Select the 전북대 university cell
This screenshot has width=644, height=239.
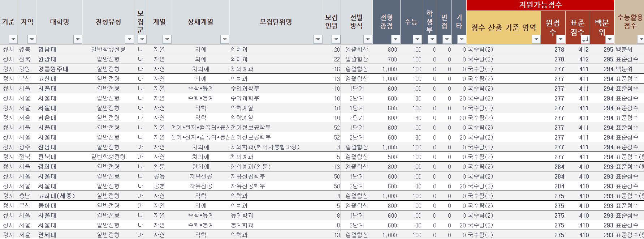(x=60, y=157)
